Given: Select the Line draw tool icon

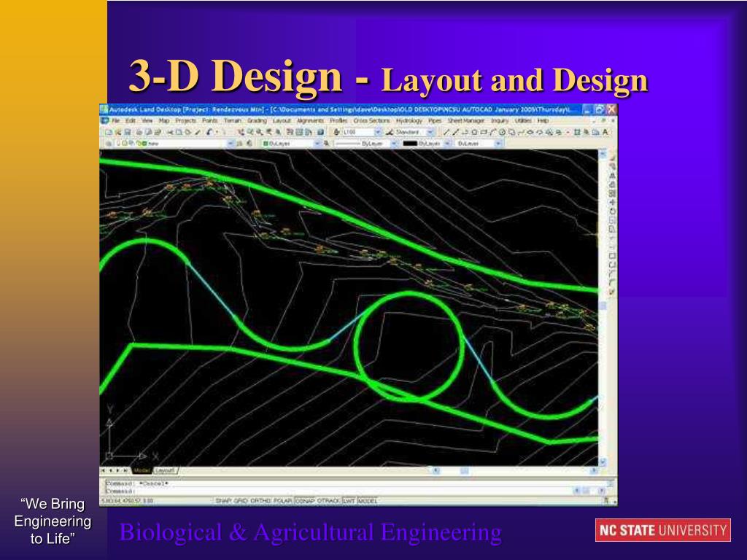Looking at the screenshot, I should point(447,132).
